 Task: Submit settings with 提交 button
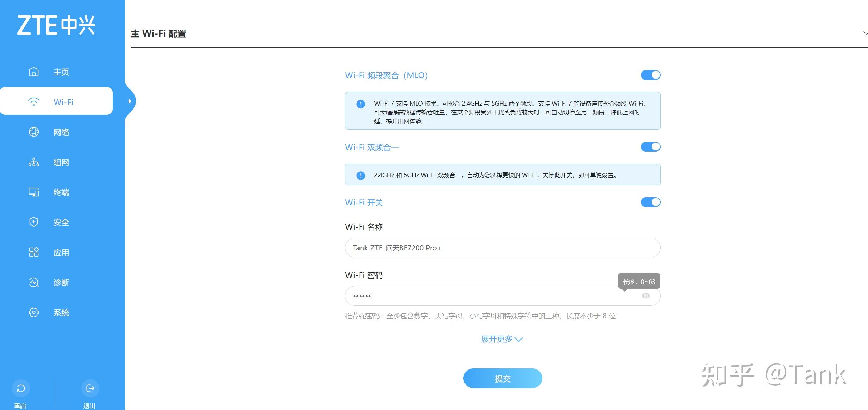coord(502,378)
